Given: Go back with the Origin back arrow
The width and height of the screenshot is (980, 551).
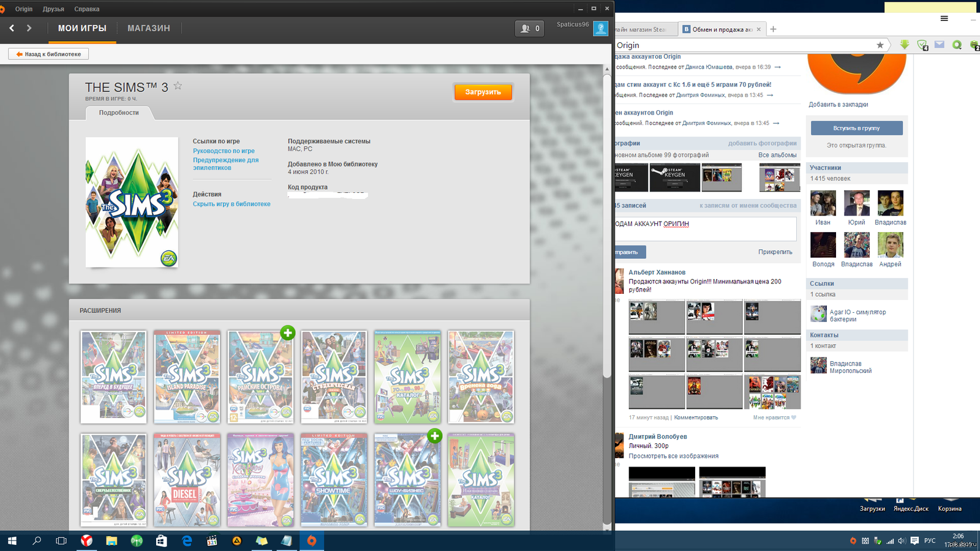Looking at the screenshot, I should [x=12, y=28].
